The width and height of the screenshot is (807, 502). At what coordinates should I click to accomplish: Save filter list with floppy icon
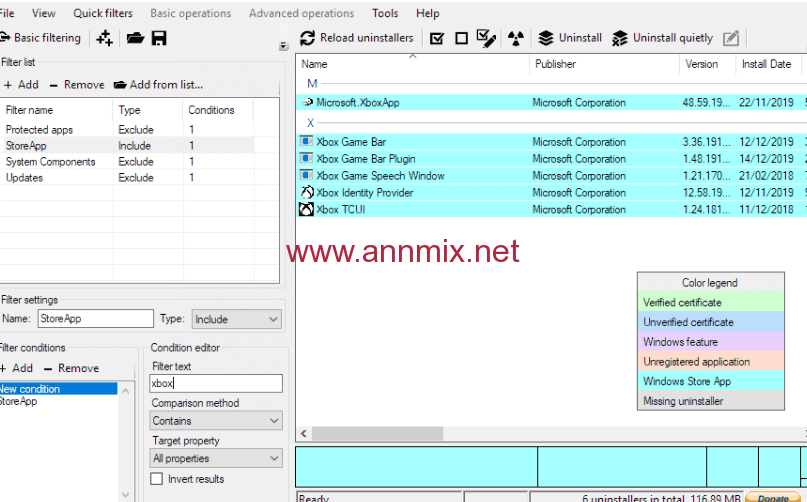tap(159, 38)
